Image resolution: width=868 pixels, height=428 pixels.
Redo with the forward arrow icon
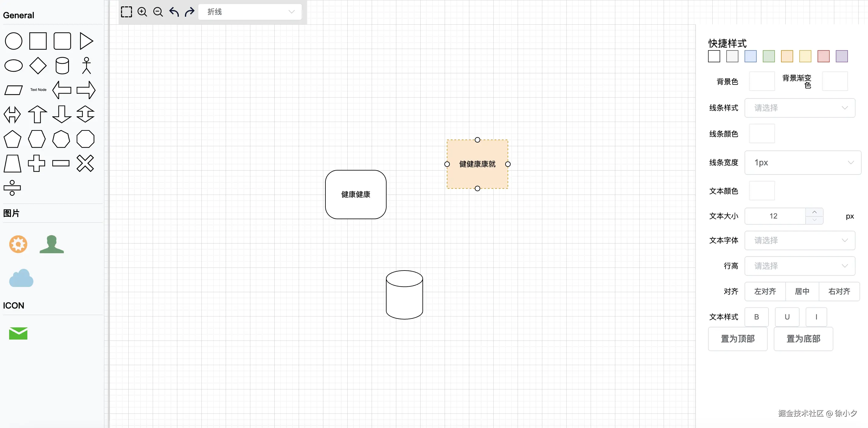(x=189, y=12)
